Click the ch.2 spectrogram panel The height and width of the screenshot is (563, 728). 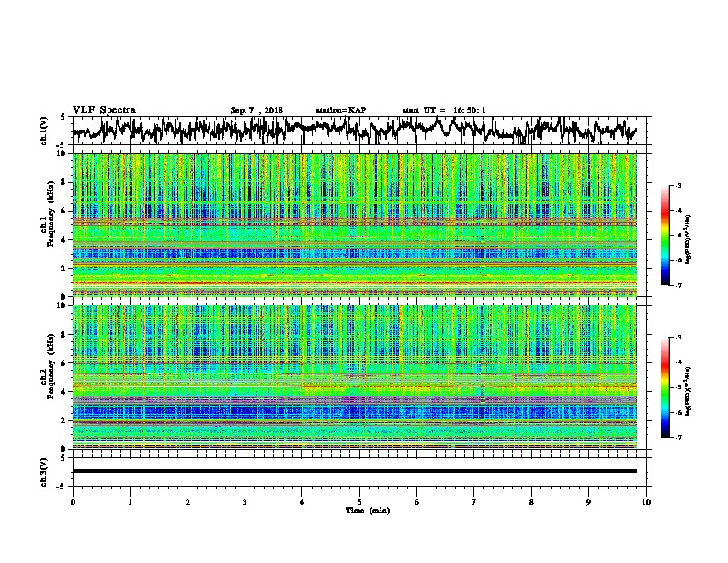tap(354, 377)
